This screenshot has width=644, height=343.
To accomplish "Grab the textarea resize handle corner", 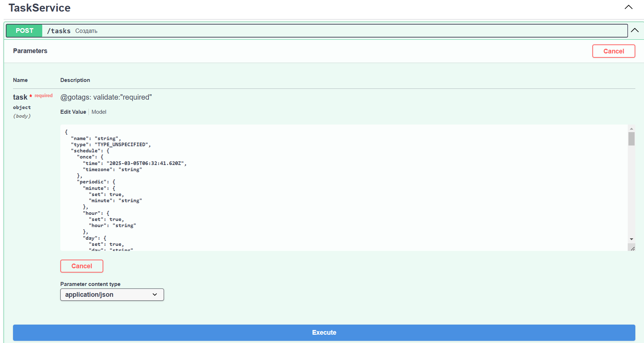I will coord(632,248).
